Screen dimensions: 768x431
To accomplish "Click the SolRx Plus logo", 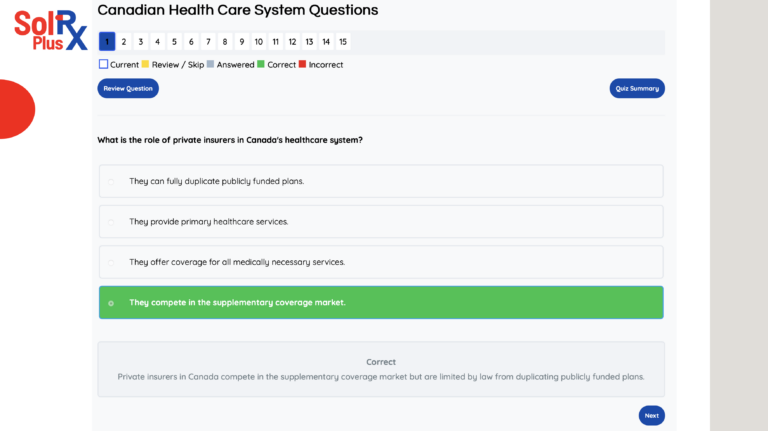I will (51, 29).
